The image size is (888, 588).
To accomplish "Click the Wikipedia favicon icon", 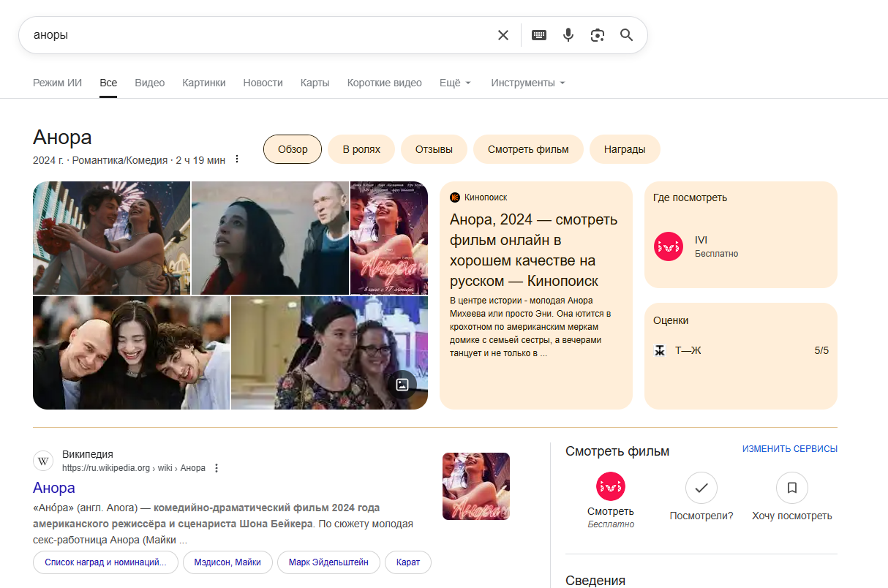I will coord(44,461).
